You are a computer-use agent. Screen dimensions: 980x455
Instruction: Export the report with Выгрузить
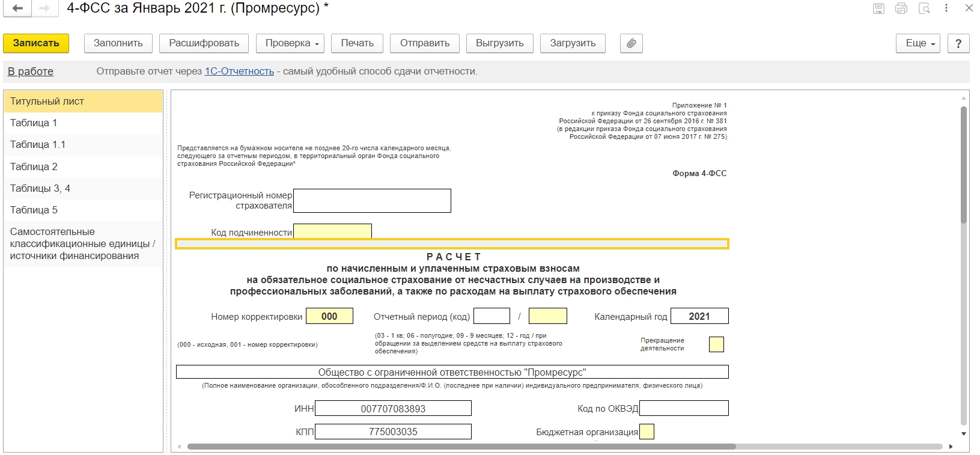coord(500,43)
